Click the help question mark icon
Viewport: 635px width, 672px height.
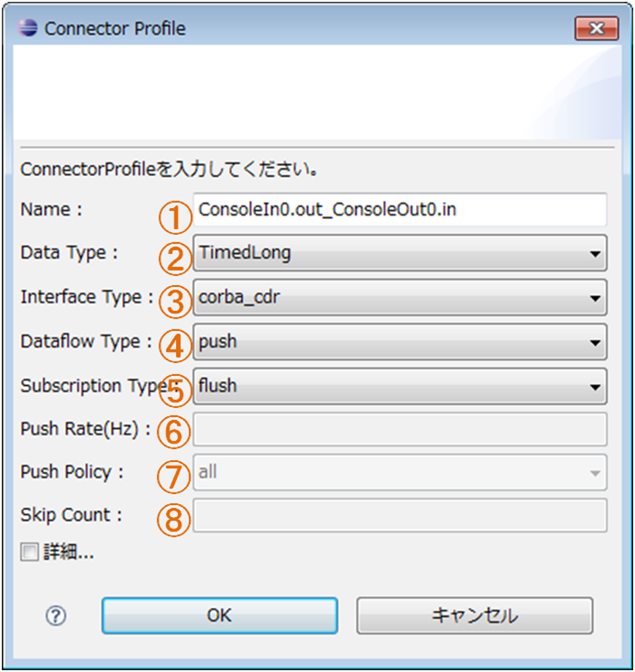click(56, 616)
